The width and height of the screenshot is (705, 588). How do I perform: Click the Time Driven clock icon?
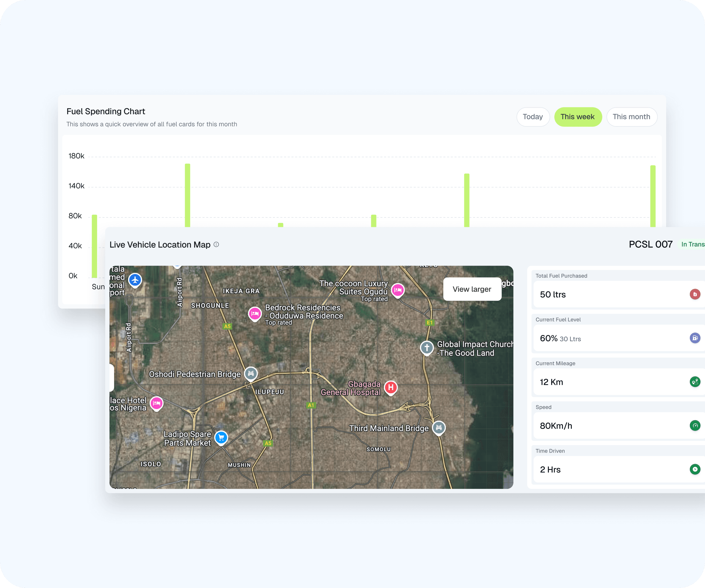pos(695,469)
